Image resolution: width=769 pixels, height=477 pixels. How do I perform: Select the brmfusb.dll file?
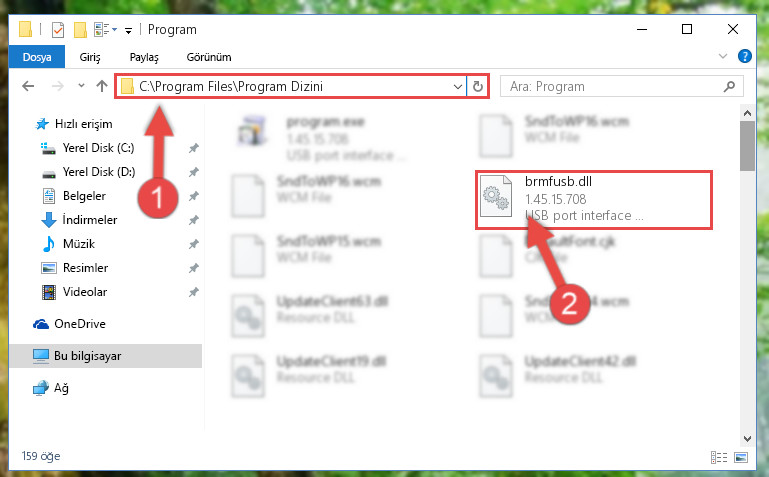point(593,200)
